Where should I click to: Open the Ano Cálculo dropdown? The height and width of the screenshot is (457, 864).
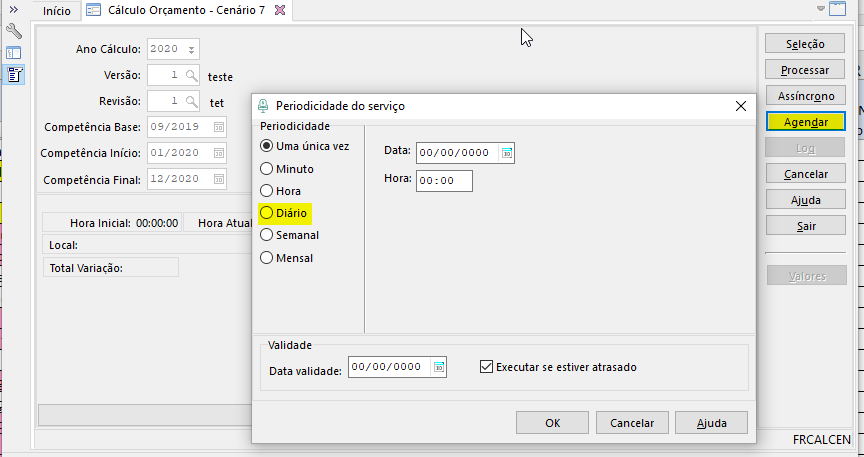[x=192, y=49]
